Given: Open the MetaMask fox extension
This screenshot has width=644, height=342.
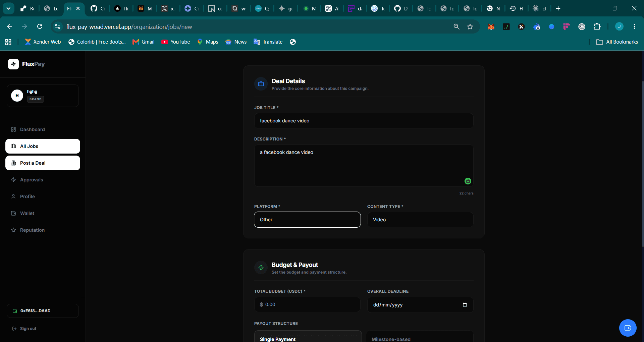Looking at the screenshot, I should point(491,26).
